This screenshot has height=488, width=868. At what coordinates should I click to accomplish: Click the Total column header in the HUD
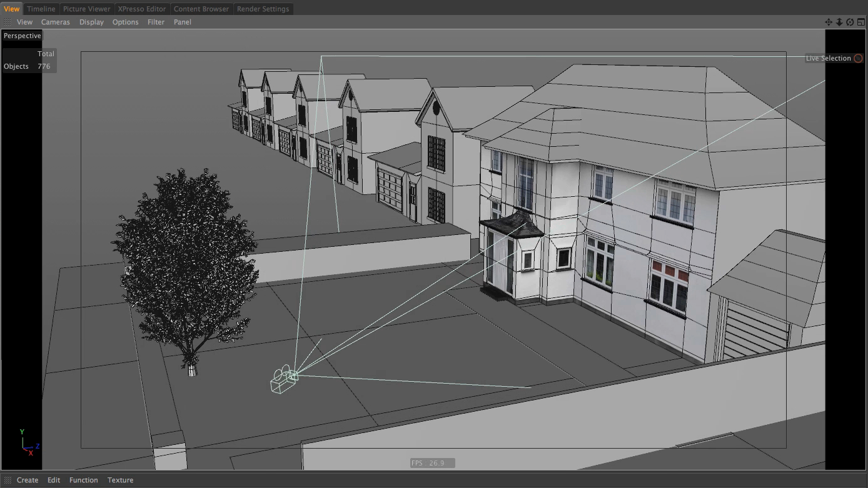[x=46, y=54]
